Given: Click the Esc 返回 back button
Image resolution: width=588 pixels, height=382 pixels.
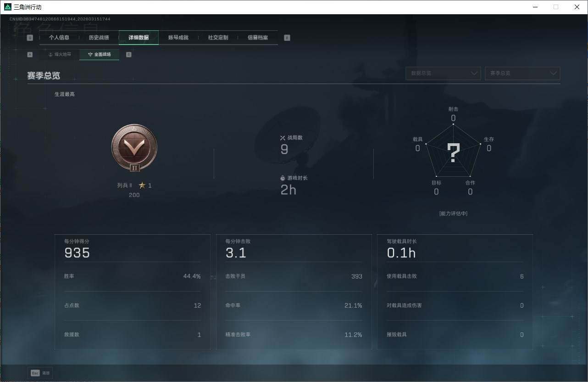Looking at the screenshot, I should coord(40,373).
